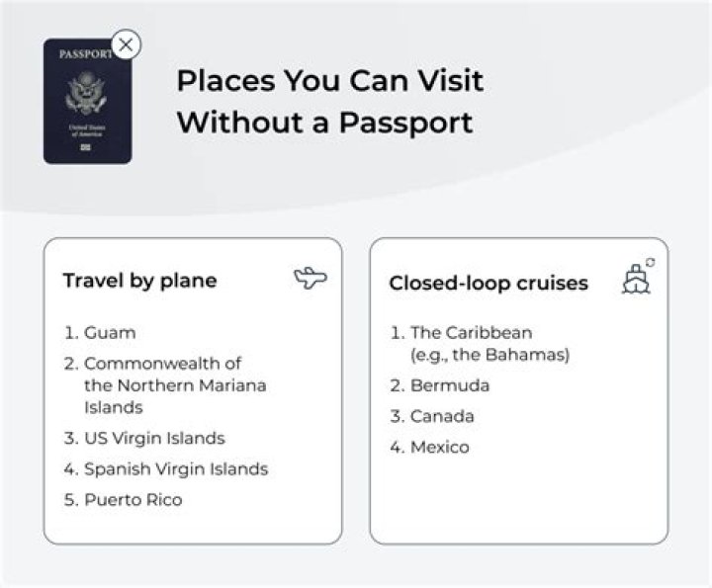Screen dimensions: 712x588
Task: Click the cruise ship icon
Action: (x=637, y=279)
